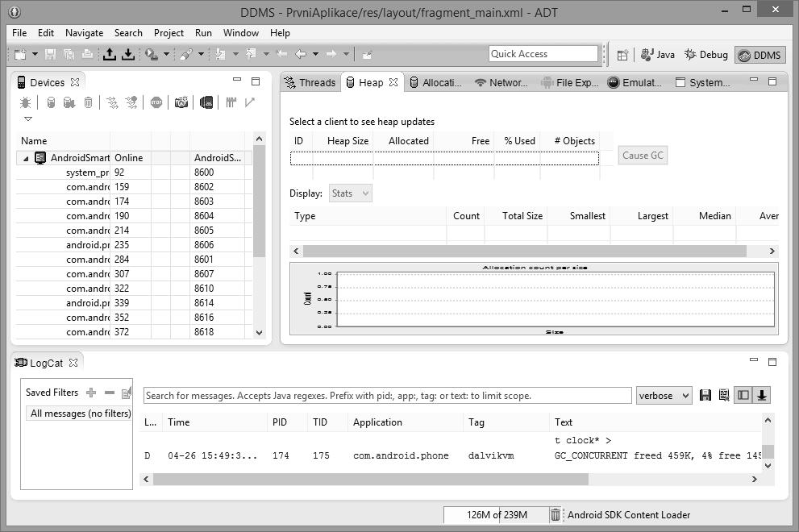Click the Clear Log icon in LogCat
This screenshot has height=532, width=799.
pos(723,396)
